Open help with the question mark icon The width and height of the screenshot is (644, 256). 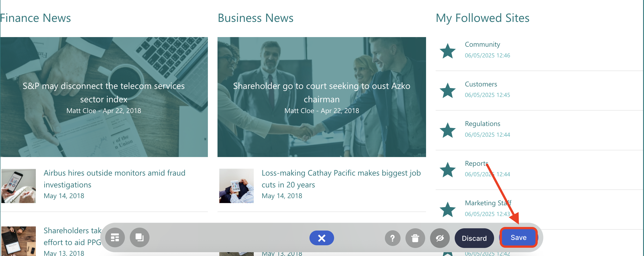tap(392, 238)
